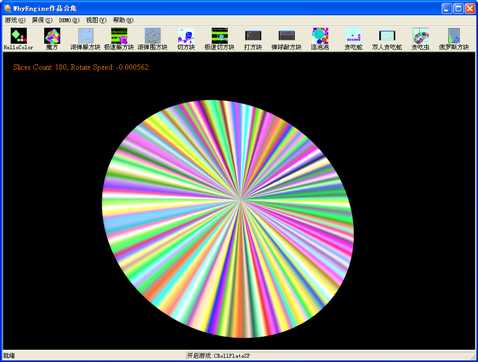Select the colorful circles puzzle game icon
The width and height of the screenshot is (478, 362).
coord(320,36)
